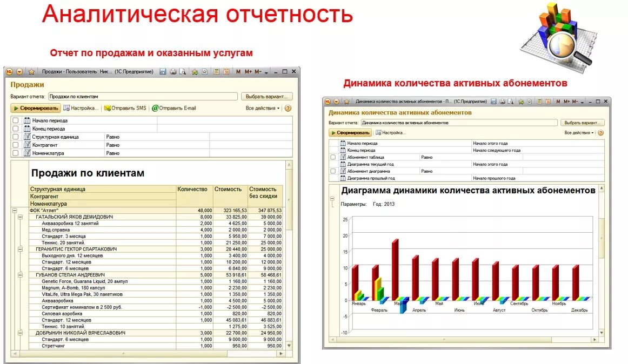
Task: Collapse the ФОК "Атлет" group
Action: pos(15,210)
